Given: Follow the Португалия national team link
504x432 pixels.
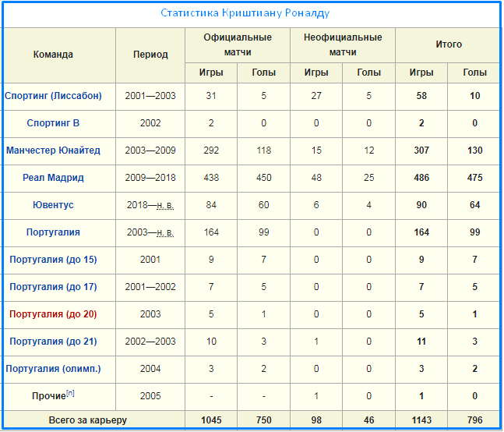Looking at the screenshot, I should (x=53, y=232).
